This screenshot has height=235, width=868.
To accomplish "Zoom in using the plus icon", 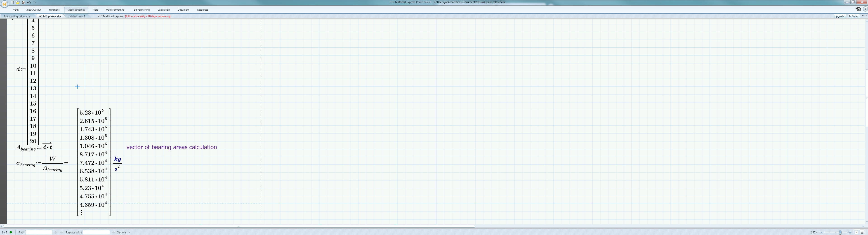I will click(x=850, y=232).
